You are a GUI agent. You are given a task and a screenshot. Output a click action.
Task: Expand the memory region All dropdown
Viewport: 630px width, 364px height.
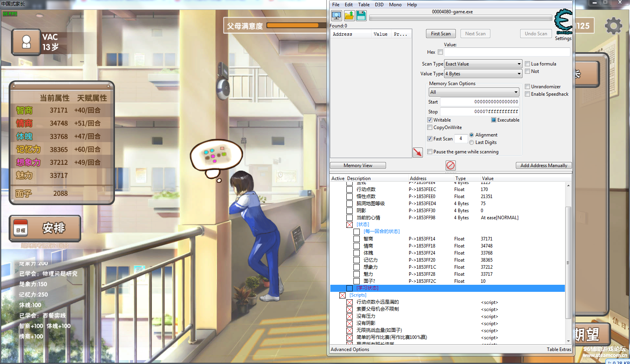point(474,92)
